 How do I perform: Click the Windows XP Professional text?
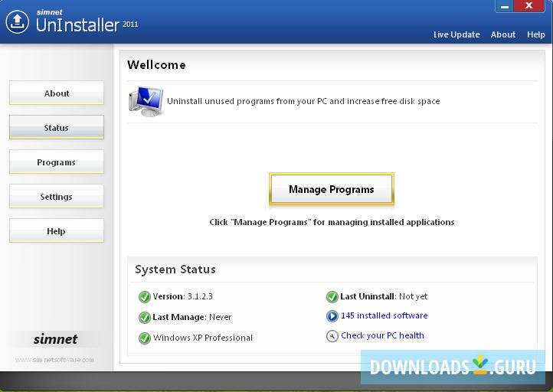click(x=203, y=338)
